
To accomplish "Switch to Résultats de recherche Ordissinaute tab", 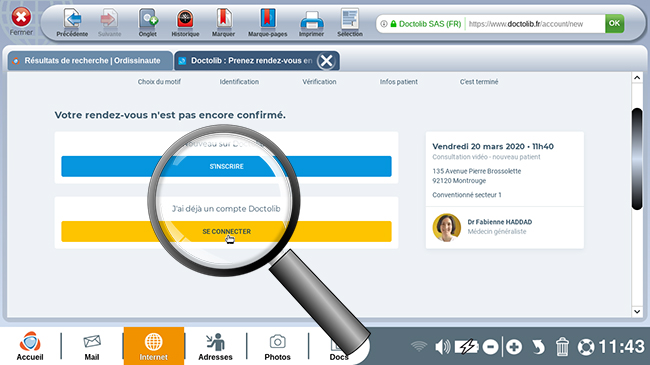I will click(90, 61).
